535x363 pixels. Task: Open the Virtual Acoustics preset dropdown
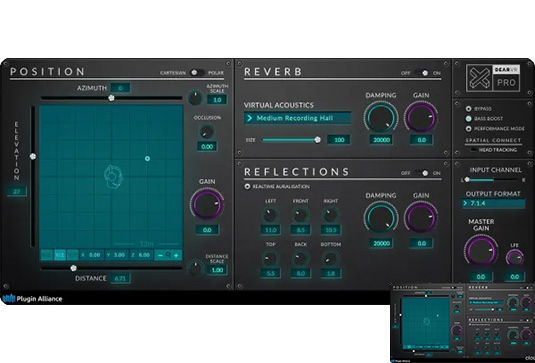pyautogui.click(x=297, y=118)
